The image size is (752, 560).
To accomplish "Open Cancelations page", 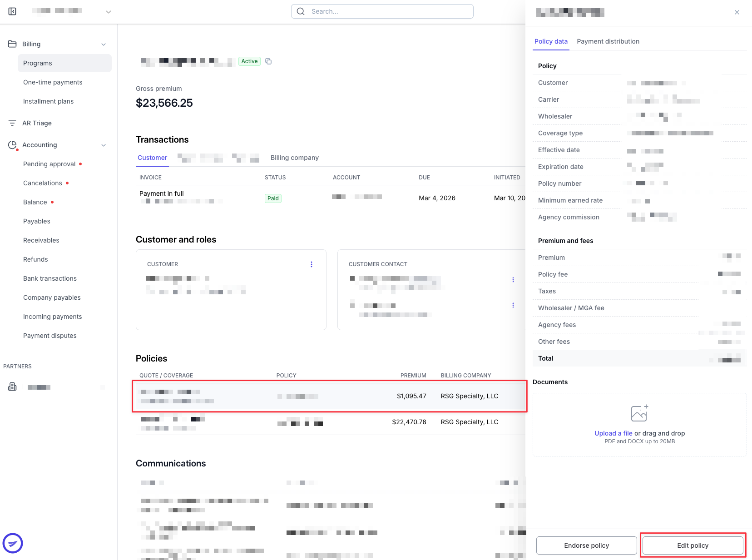I will 42,183.
